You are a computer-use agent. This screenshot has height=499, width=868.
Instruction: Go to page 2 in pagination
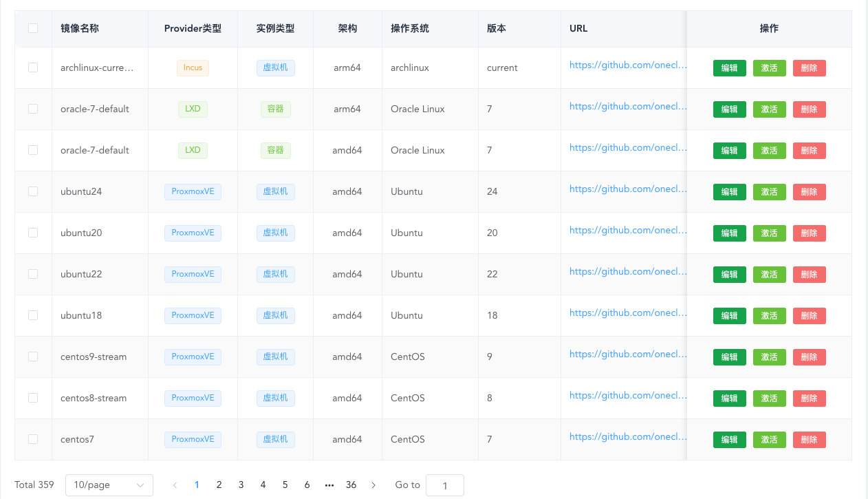click(219, 485)
